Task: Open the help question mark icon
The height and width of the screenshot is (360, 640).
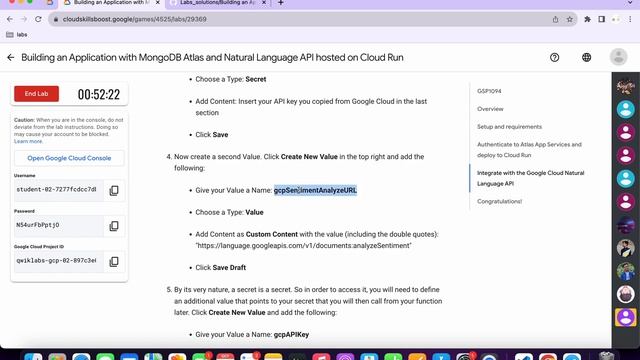Action: (x=554, y=58)
